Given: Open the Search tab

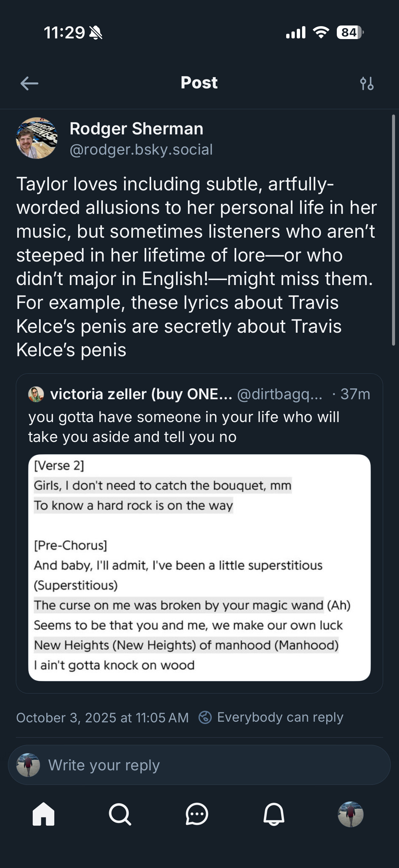Looking at the screenshot, I should tap(120, 814).
